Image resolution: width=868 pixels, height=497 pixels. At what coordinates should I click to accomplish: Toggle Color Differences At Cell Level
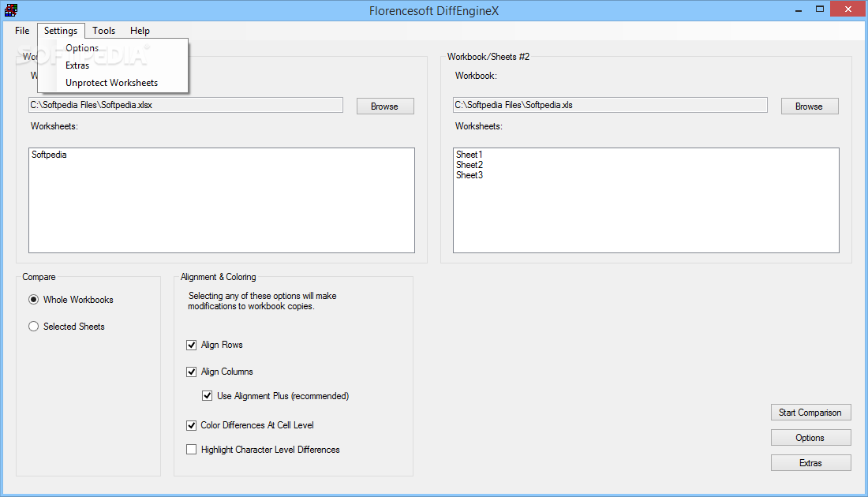pos(192,425)
